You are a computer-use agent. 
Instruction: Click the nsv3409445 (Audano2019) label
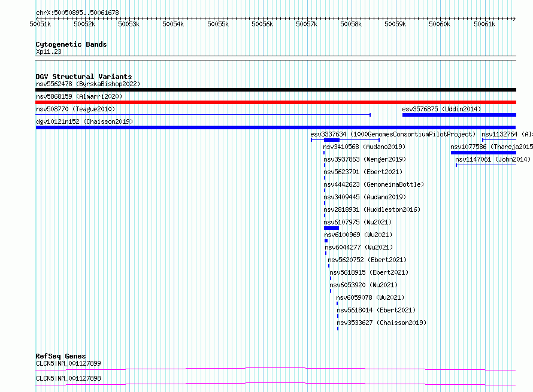(365, 197)
